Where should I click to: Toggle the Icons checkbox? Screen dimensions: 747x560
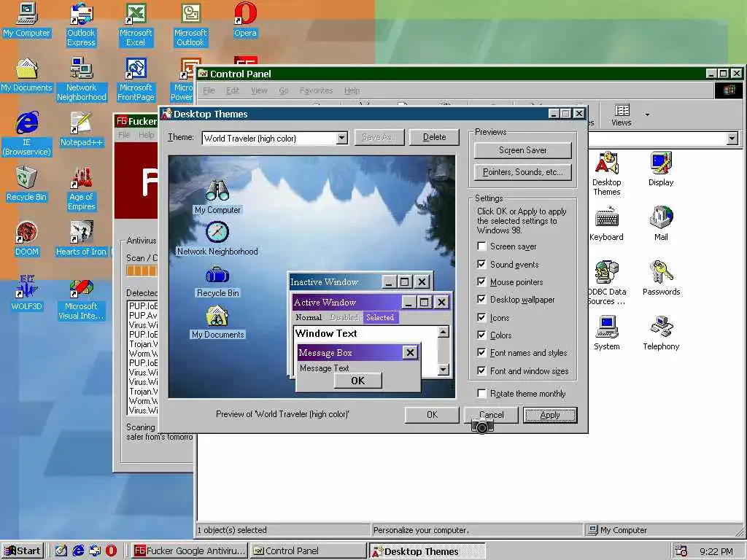(481, 318)
